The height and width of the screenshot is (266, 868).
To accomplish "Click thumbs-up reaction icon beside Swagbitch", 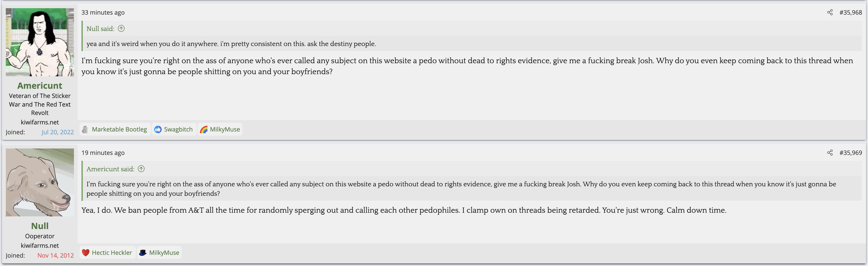I will coord(158,129).
